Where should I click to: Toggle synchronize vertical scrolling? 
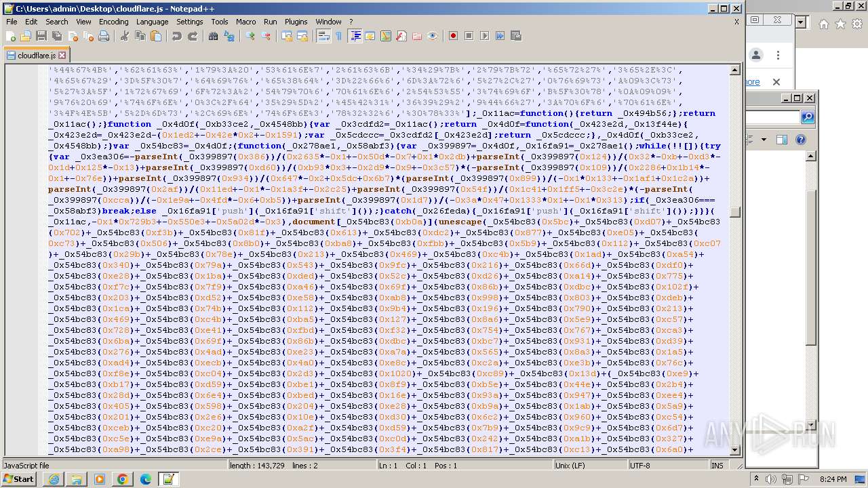pyautogui.click(x=286, y=36)
